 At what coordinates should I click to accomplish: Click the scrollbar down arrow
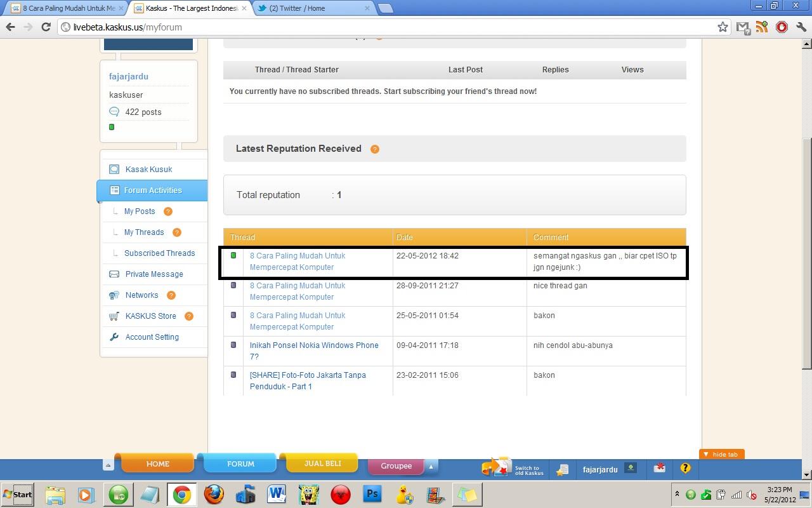click(x=807, y=474)
